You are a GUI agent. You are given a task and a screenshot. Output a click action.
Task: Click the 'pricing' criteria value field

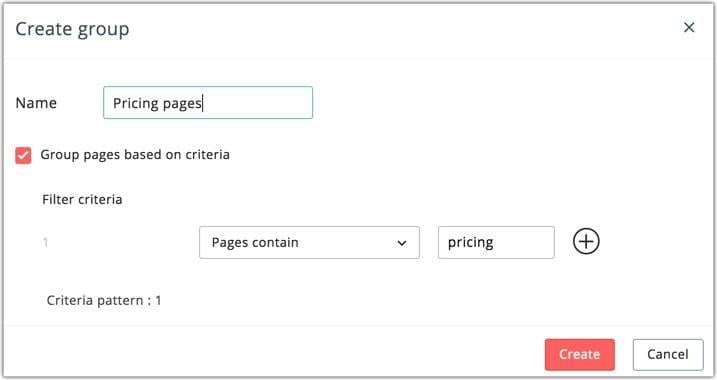tap(496, 242)
